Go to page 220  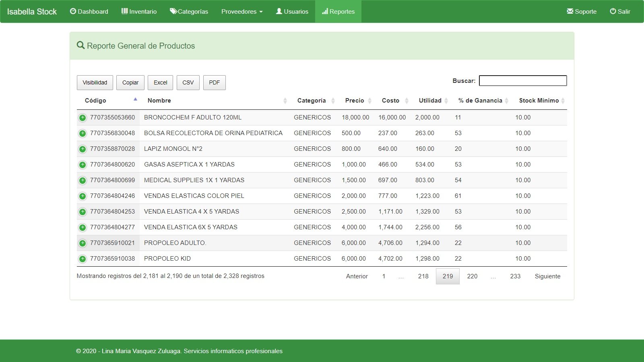[472, 276]
